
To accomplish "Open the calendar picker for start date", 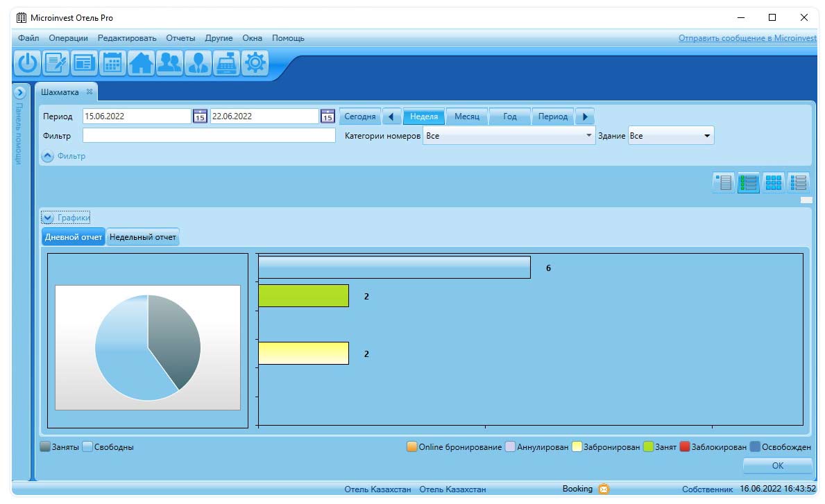I will 200,116.
